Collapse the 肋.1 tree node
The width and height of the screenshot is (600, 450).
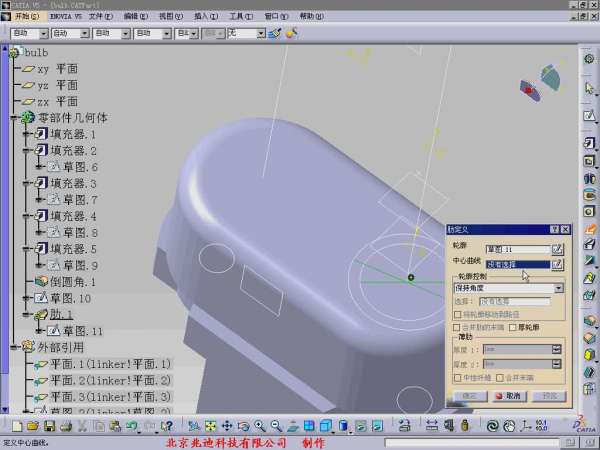(26, 315)
